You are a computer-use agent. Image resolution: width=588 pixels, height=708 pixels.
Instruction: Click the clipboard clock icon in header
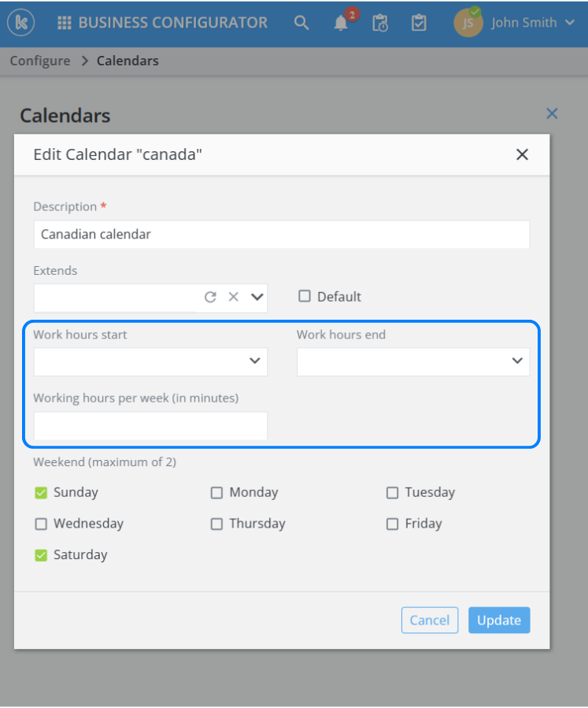point(380,23)
